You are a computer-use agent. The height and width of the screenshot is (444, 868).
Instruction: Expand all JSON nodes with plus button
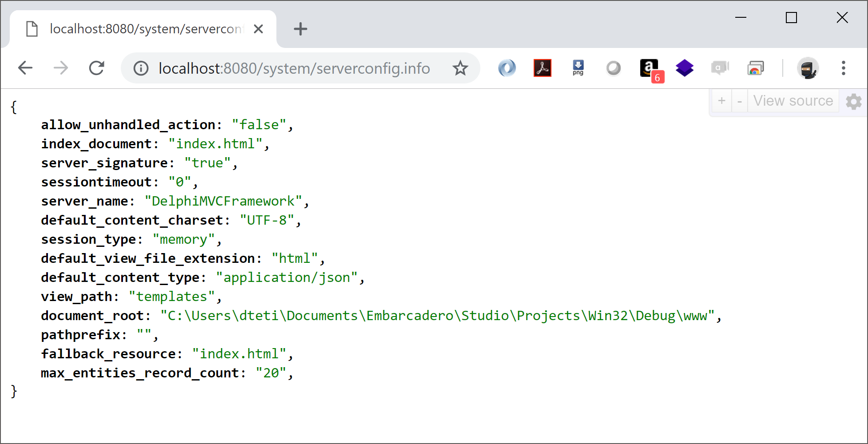(721, 101)
